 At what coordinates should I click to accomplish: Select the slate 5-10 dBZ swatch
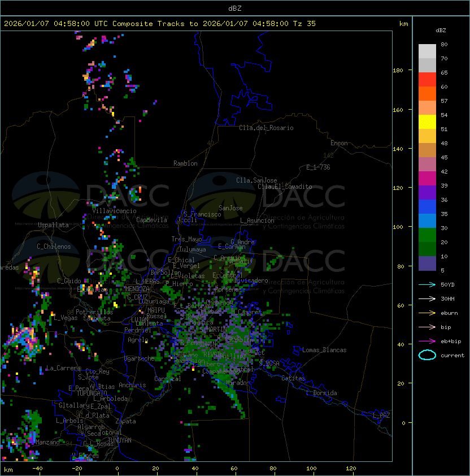(x=427, y=263)
